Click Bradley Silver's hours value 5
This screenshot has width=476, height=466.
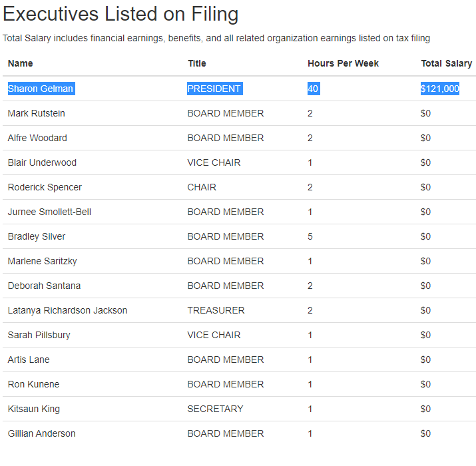[310, 236]
